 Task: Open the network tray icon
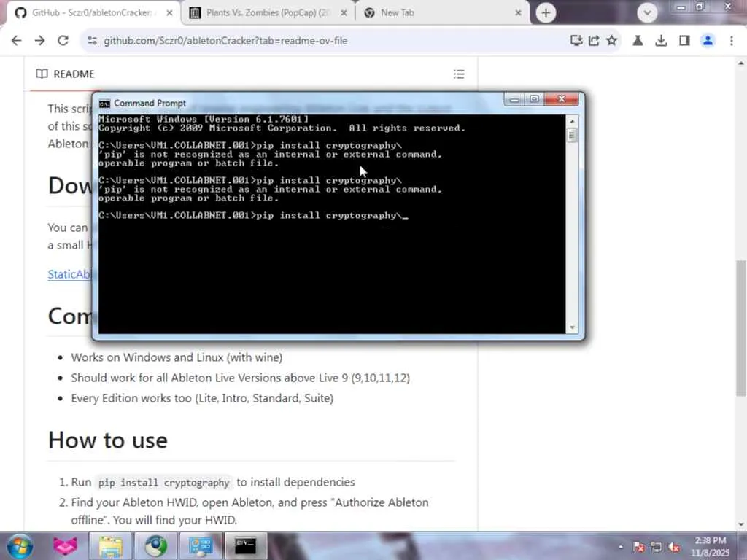[x=657, y=547]
